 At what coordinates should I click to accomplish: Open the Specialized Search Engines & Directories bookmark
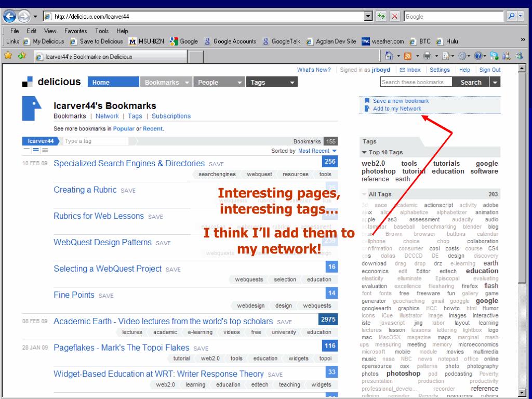click(129, 163)
